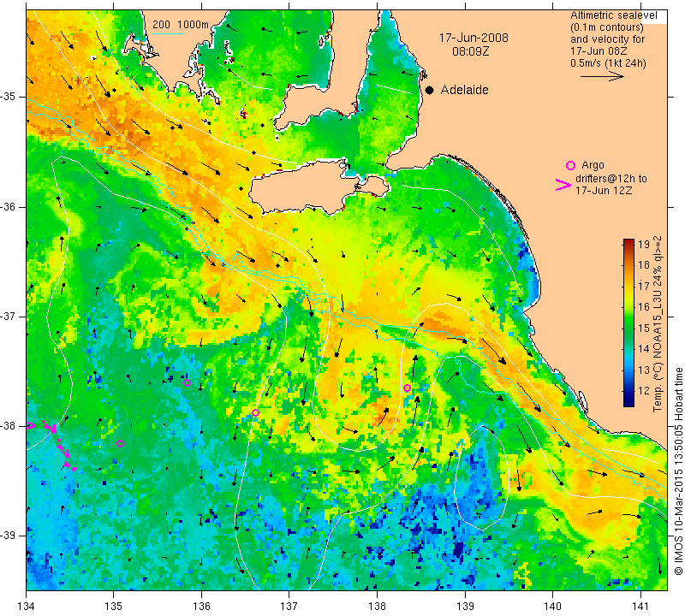Click the IMOS copyright timestamp text
Image resolution: width=685 pixels, height=616 pixels.
tap(678, 471)
